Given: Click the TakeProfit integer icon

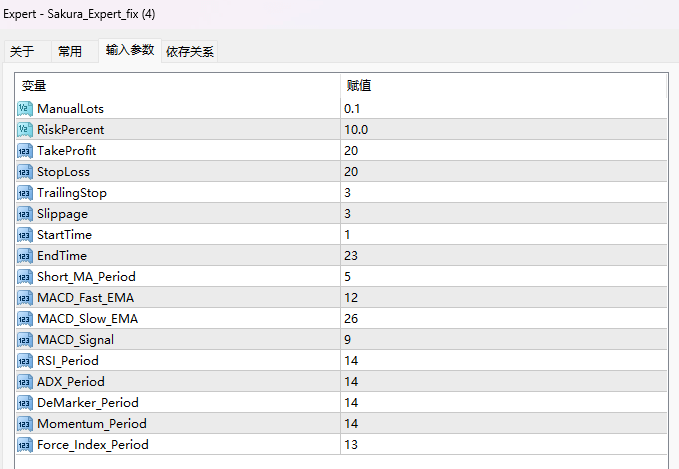Looking at the screenshot, I should coord(25,150).
